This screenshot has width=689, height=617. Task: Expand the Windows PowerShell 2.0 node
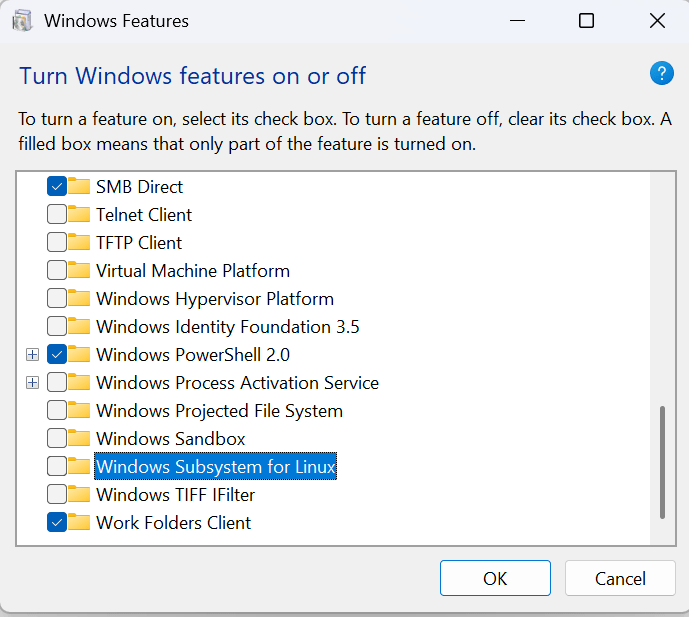(33, 355)
